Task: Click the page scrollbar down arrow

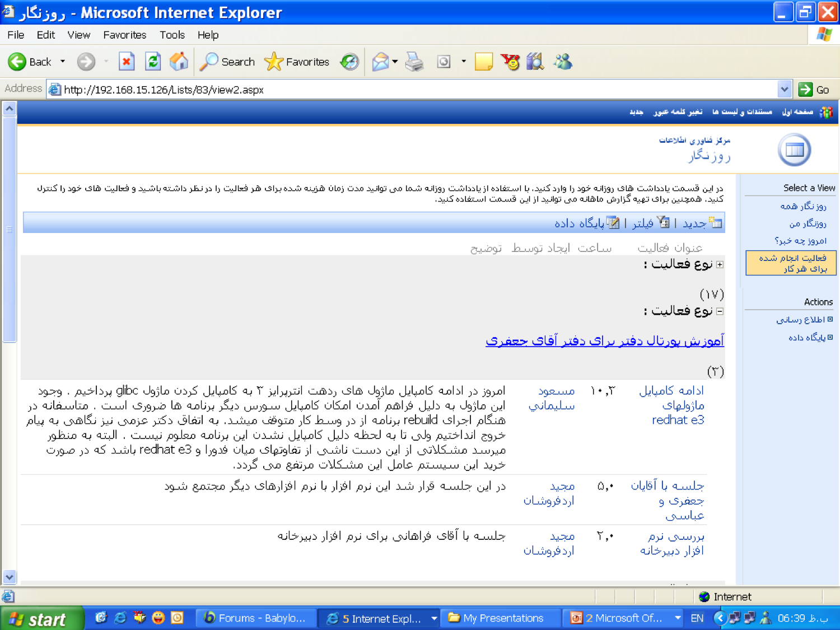Action: click(x=9, y=576)
